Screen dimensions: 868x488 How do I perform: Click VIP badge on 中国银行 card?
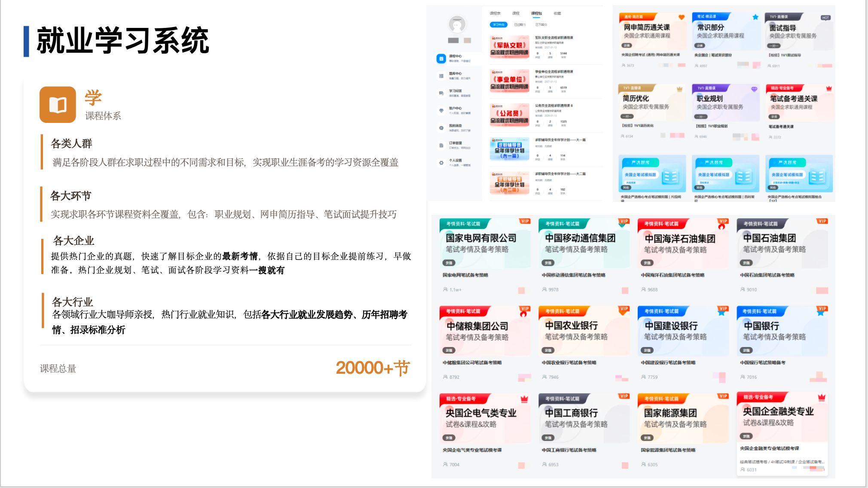click(x=822, y=309)
